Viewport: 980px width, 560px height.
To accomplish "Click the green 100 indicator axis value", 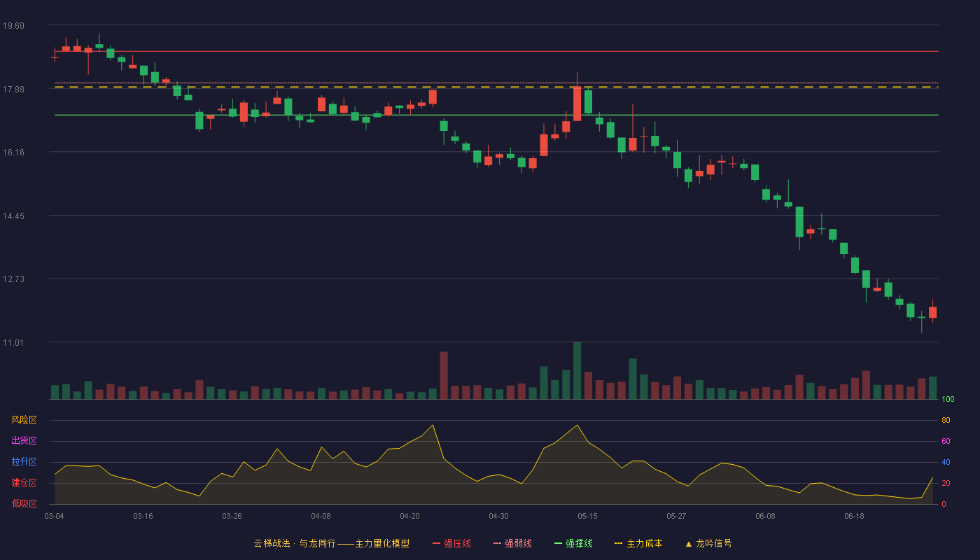I will [x=948, y=400].
